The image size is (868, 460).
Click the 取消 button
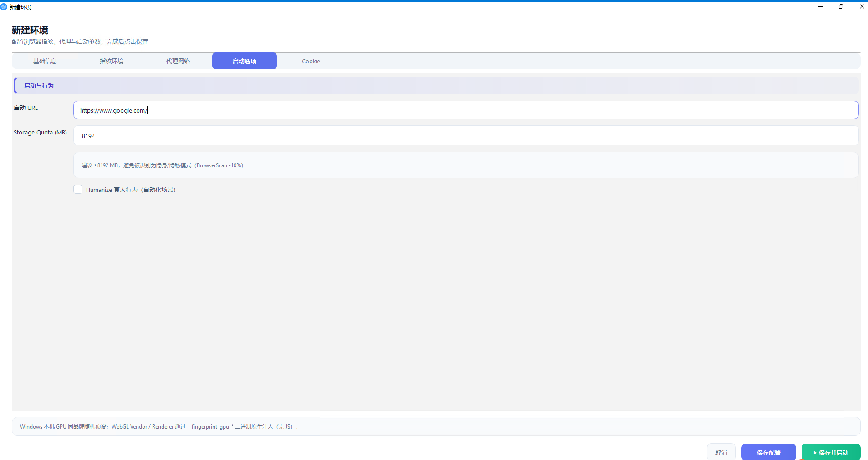pos(721,452)
